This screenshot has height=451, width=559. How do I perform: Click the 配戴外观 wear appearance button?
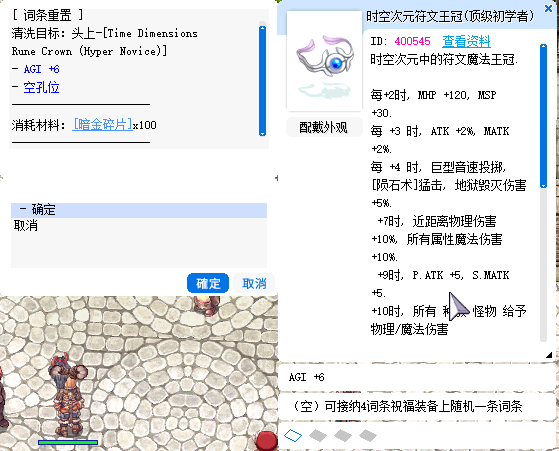click(324, 127)
